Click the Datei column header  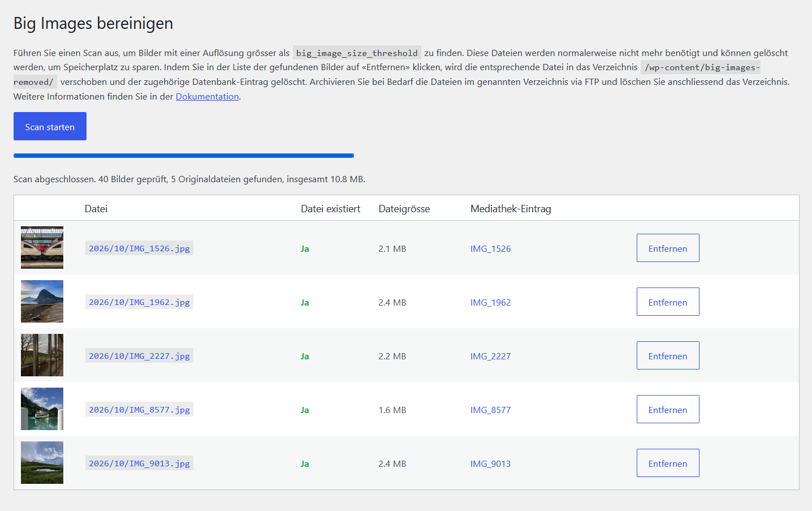click(x=96, y=209)
